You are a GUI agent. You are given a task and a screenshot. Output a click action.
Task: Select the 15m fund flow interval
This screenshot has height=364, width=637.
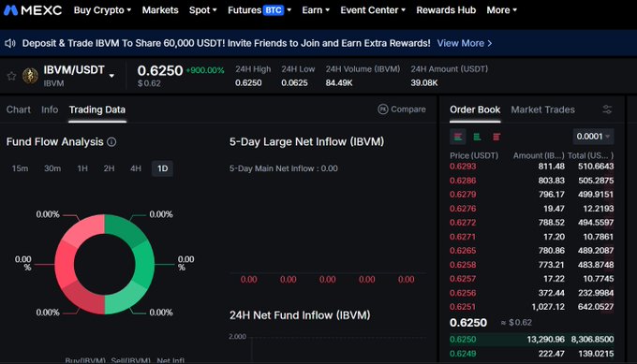pos(20,168)
